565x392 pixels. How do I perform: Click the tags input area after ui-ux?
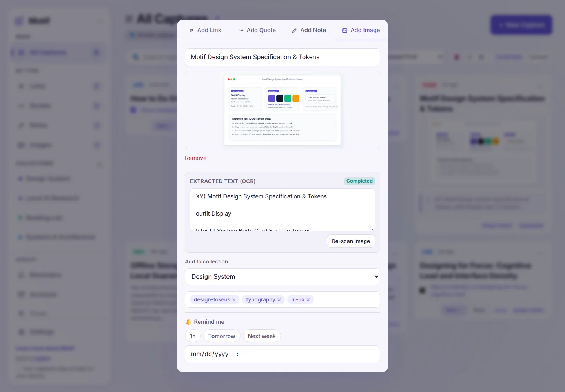[345, 299]
